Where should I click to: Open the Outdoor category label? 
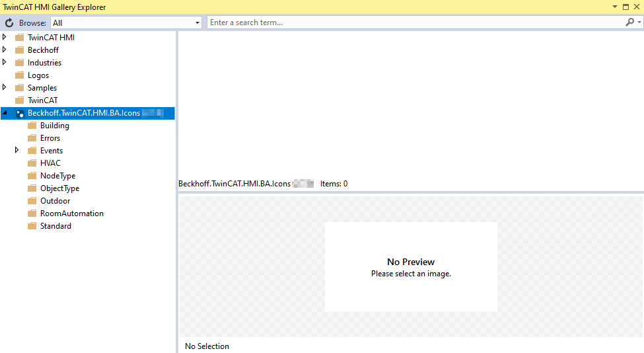coord(55,201)
